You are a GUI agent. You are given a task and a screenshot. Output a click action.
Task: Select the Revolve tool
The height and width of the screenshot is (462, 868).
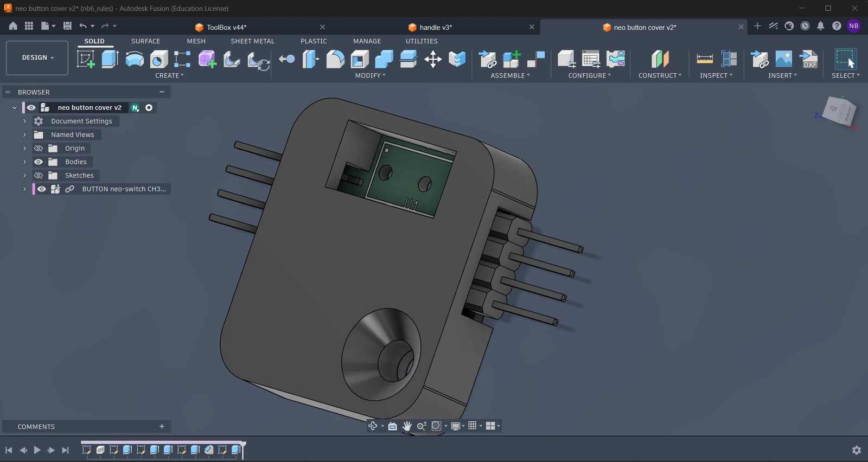point(135,59)
